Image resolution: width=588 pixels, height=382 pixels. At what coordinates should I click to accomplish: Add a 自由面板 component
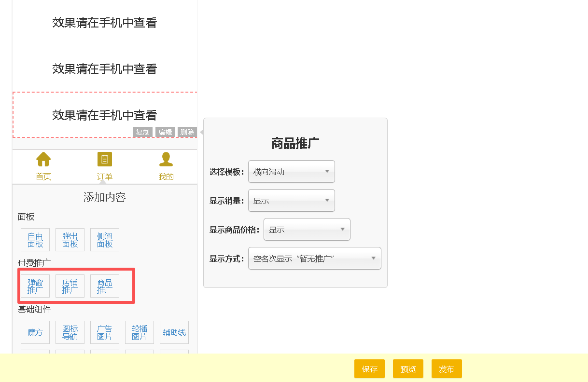click(35, 240)
